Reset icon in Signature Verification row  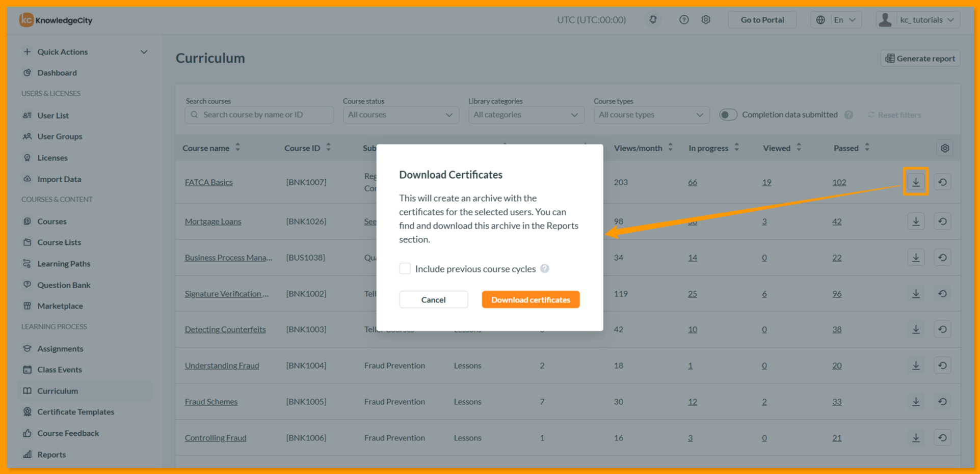pos(942,294)
